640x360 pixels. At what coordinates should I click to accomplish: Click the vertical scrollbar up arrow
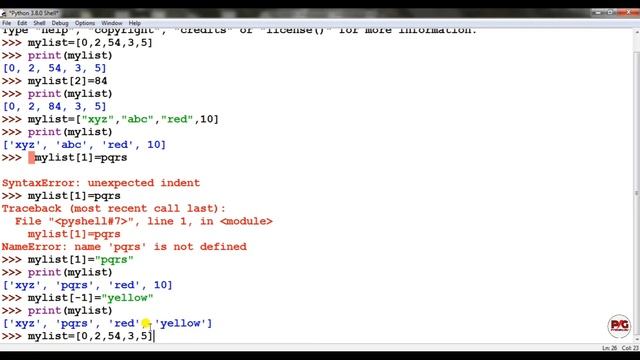tap(636, 33)
